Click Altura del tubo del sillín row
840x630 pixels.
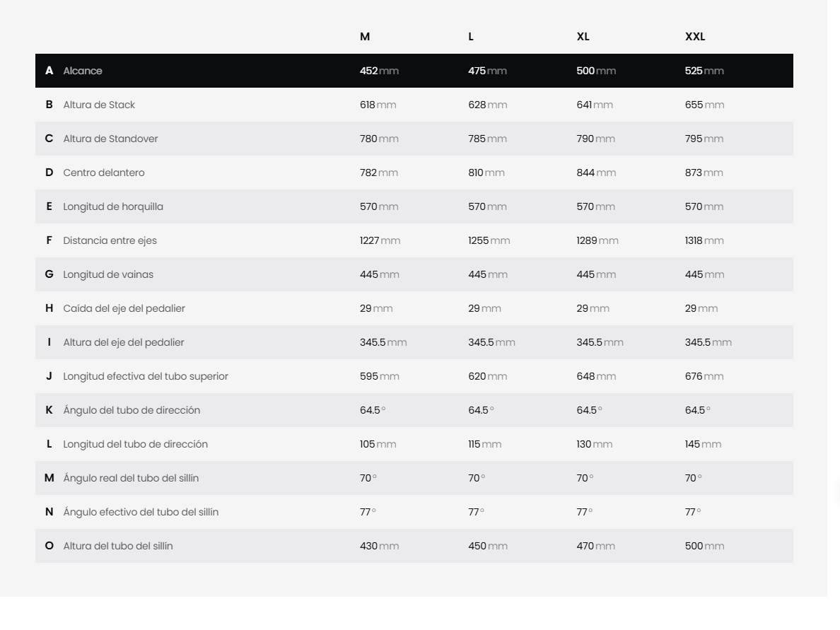point(414,546)
